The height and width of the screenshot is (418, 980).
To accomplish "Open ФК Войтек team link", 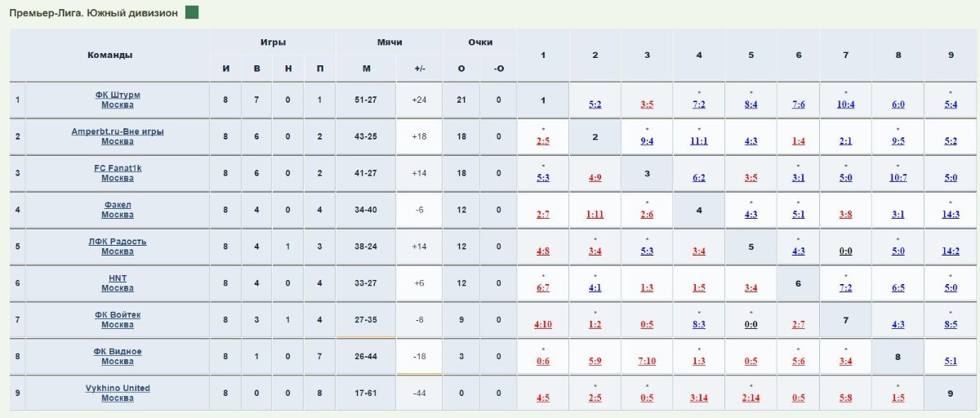I will tap(118, 315).
